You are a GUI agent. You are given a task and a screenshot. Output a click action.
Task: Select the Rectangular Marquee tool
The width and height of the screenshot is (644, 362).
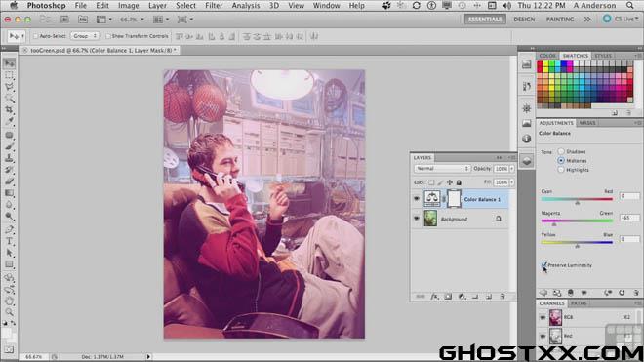10,75
